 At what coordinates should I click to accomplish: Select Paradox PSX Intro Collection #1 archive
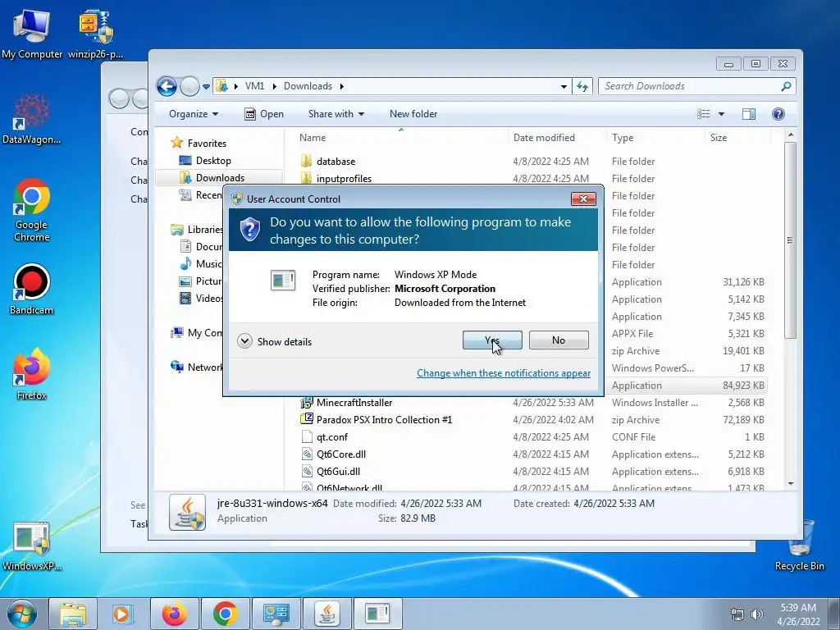click(x=384, y=420)
